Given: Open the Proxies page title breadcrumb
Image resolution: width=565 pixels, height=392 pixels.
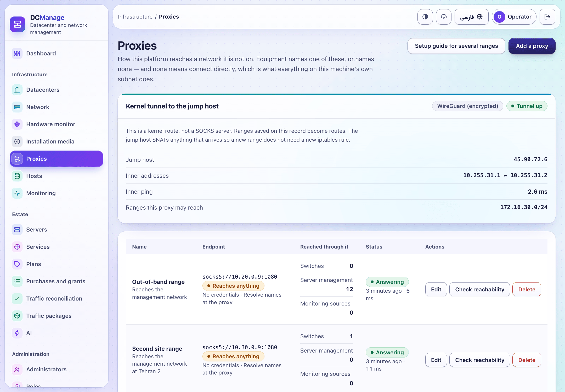Looking at the screenshot, I should pos(169,17).
